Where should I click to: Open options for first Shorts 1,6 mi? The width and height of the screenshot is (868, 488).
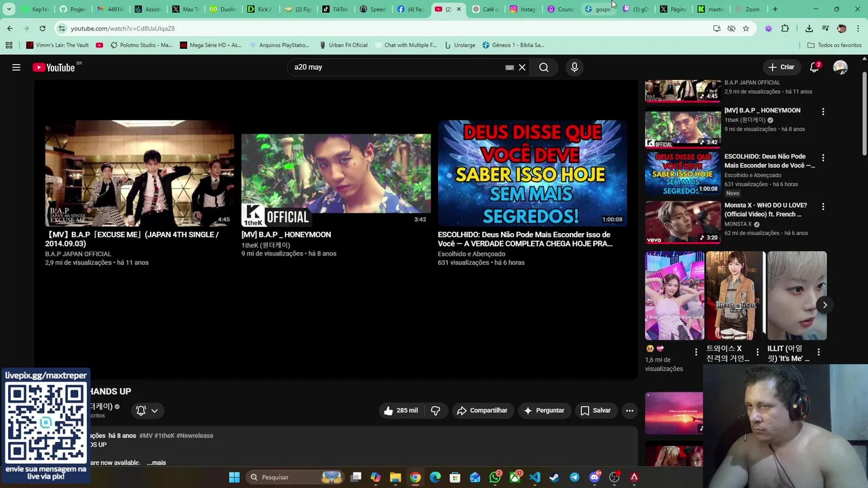coord(696,352)
